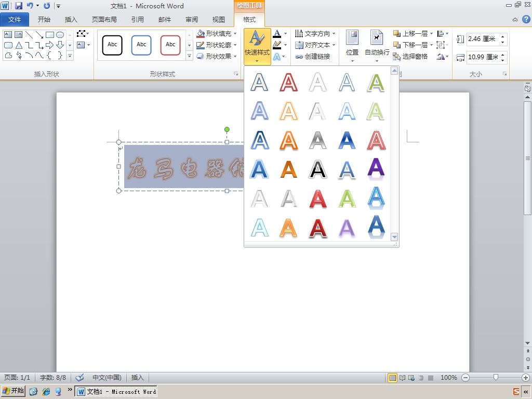This screenshot has width=532, height=399.
Task: Undo the last action
Action: (x=30, y=5)
